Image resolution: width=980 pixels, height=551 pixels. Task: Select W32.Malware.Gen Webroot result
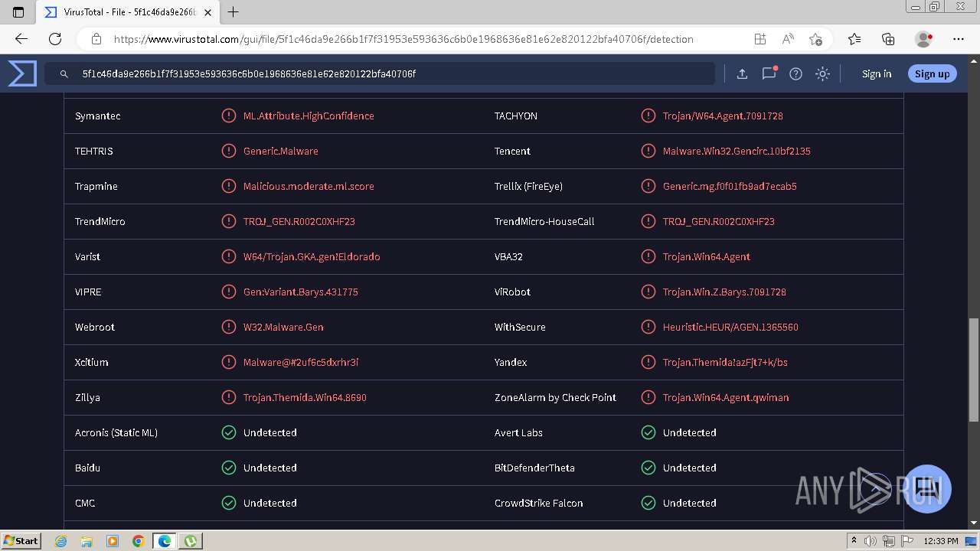(283, 327)
